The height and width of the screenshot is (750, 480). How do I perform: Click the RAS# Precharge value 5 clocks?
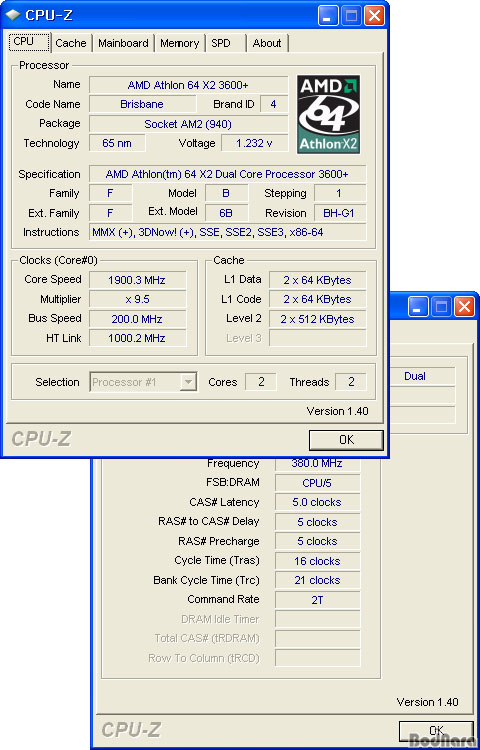click(x=317, y=541)
